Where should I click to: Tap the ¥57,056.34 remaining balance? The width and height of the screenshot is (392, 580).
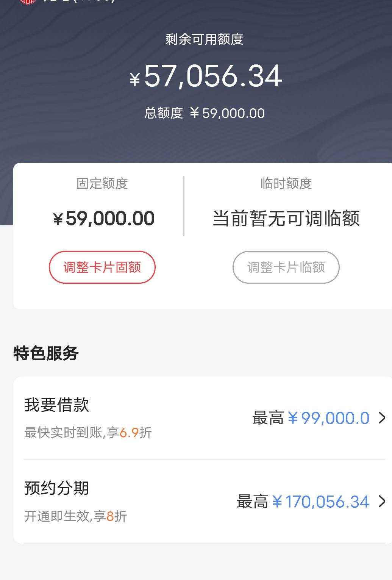[206, 76]
